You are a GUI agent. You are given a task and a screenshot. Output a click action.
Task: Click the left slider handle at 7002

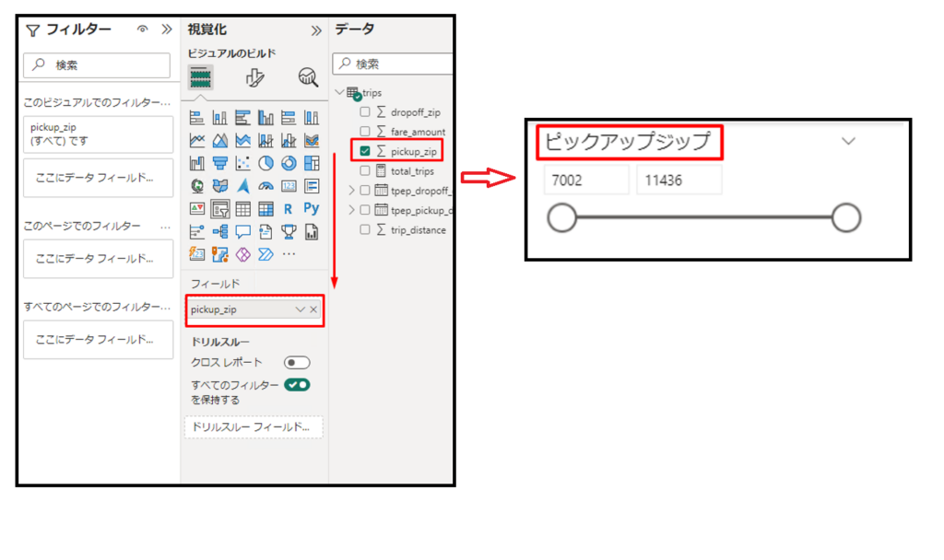tap(561, 217)
